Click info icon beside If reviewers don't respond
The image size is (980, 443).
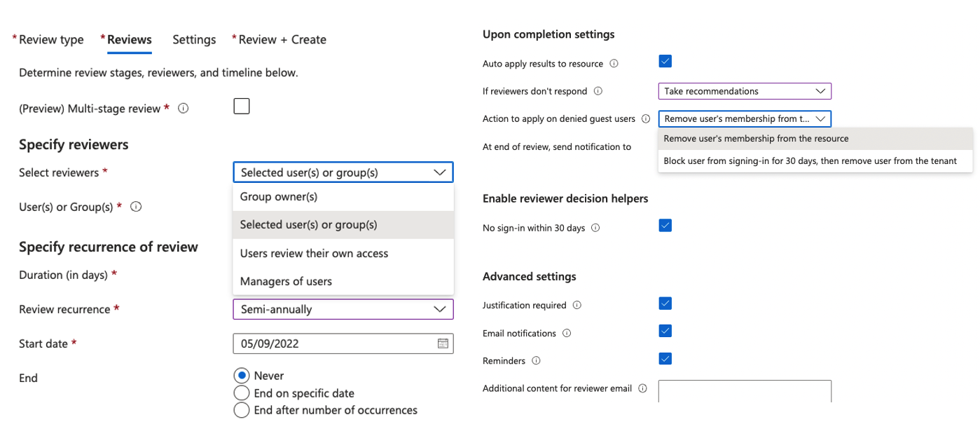[x=598, y=91]
